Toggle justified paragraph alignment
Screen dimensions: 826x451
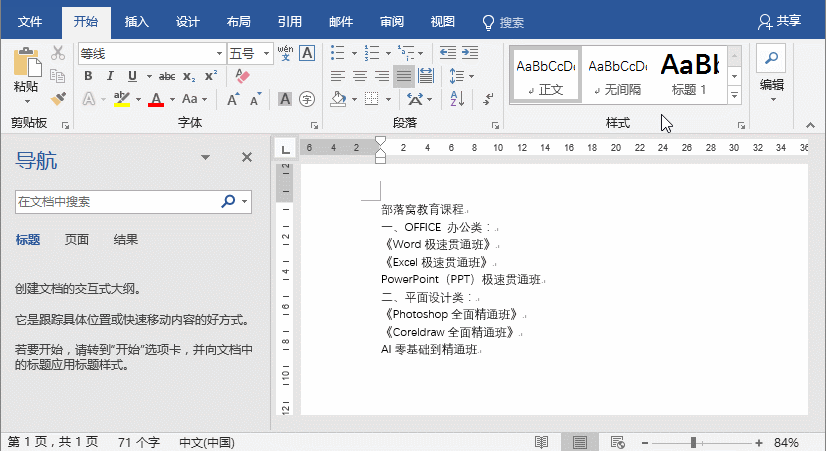[404, 76]
